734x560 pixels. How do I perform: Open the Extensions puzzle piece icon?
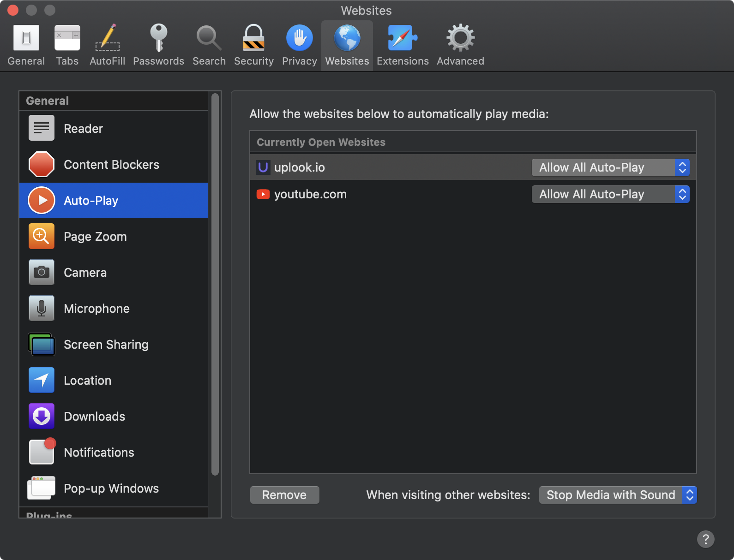[x=402, y=38]
